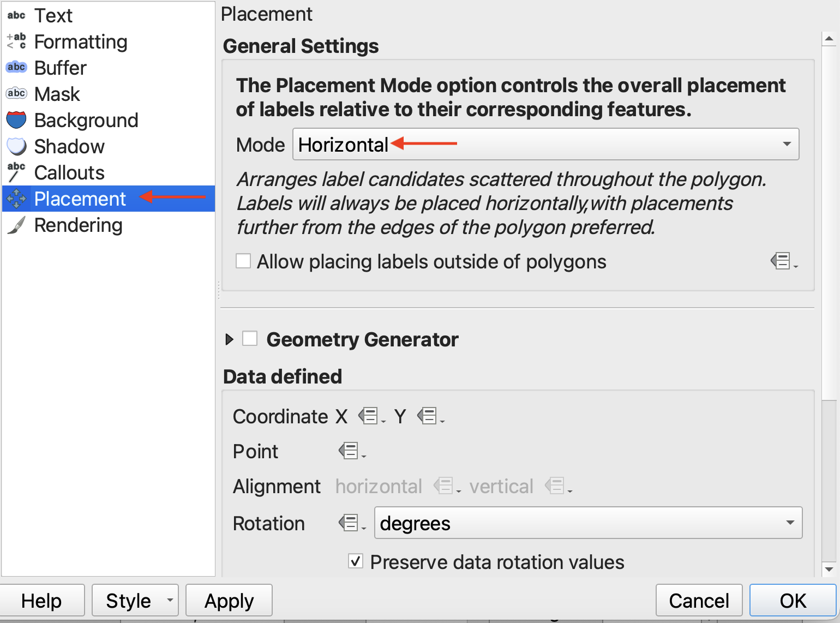Click the Rendering paintbrush icon

click(x=16, y=225)
